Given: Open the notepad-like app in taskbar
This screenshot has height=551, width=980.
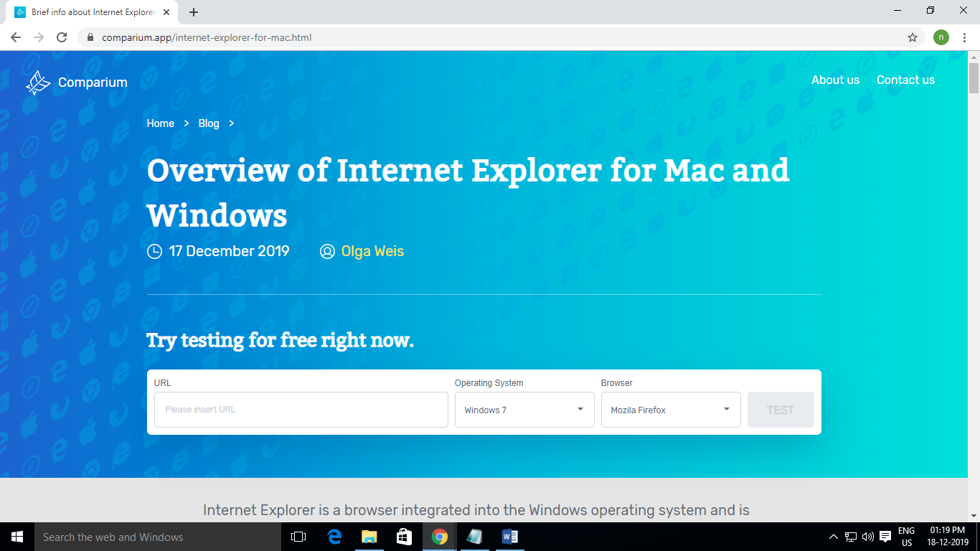Looking at the screenshot, I should (475, 537).
